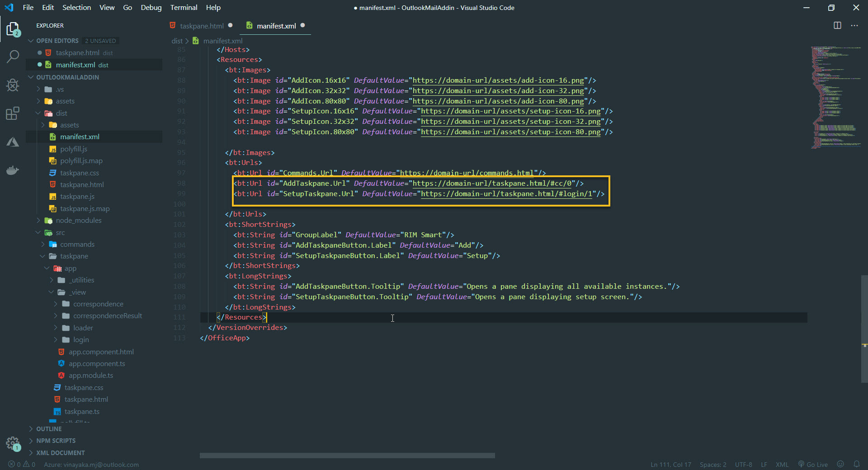
Task: Open the Split Editor icon in tab bar
Action: (837, 26)
